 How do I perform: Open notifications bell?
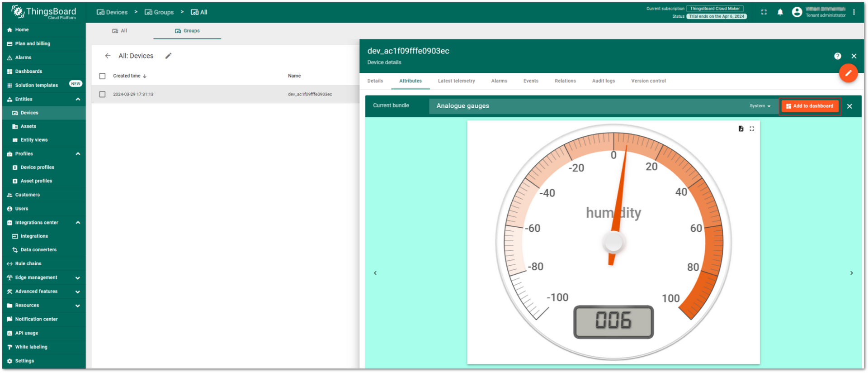coord(780,12)
